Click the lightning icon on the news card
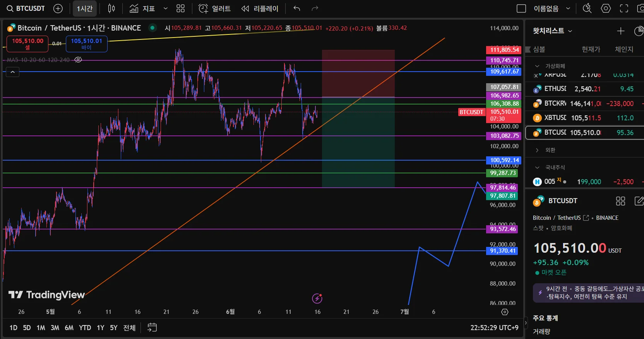The height and width of the screenshot is (339, 644). click(x=540, y=293)
